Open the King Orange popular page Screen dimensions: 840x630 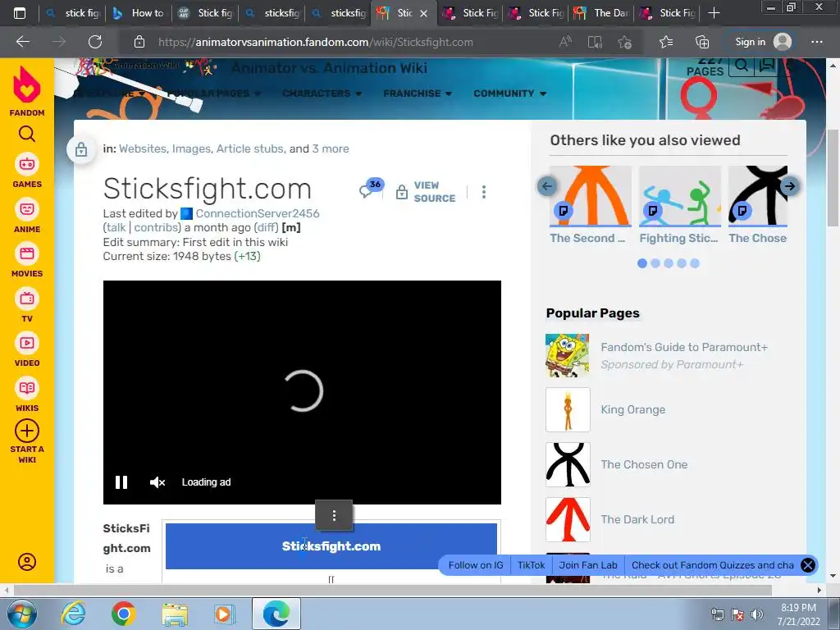pos(632,409)
